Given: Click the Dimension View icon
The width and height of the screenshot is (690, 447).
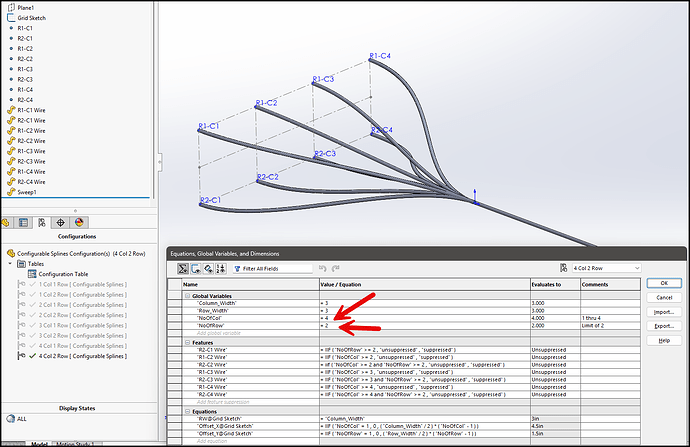Looking at the screenshot, I should (209, 268).
